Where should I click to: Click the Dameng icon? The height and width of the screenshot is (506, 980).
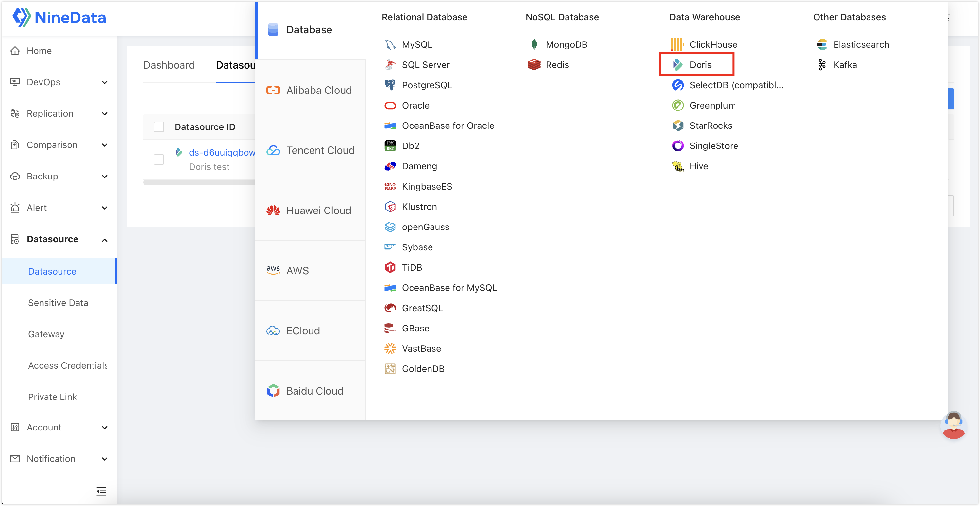click(390, 166)
